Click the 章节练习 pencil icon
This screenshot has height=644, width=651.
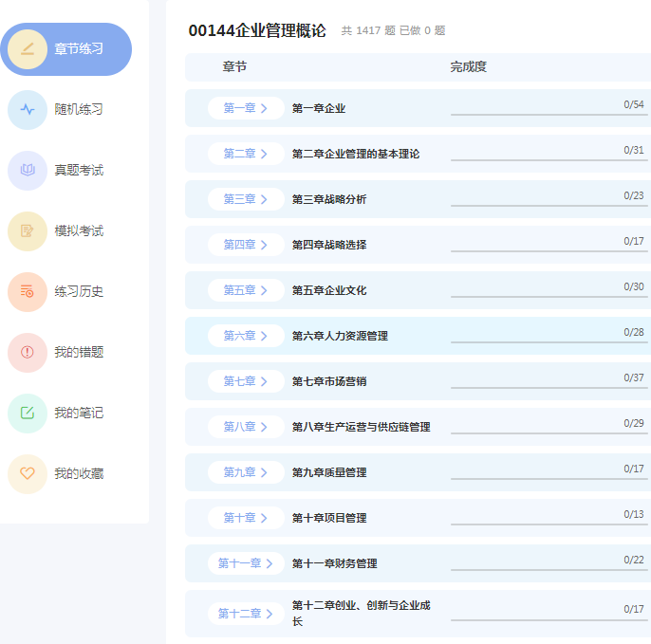pyautogui.click(x=28, y=49)
